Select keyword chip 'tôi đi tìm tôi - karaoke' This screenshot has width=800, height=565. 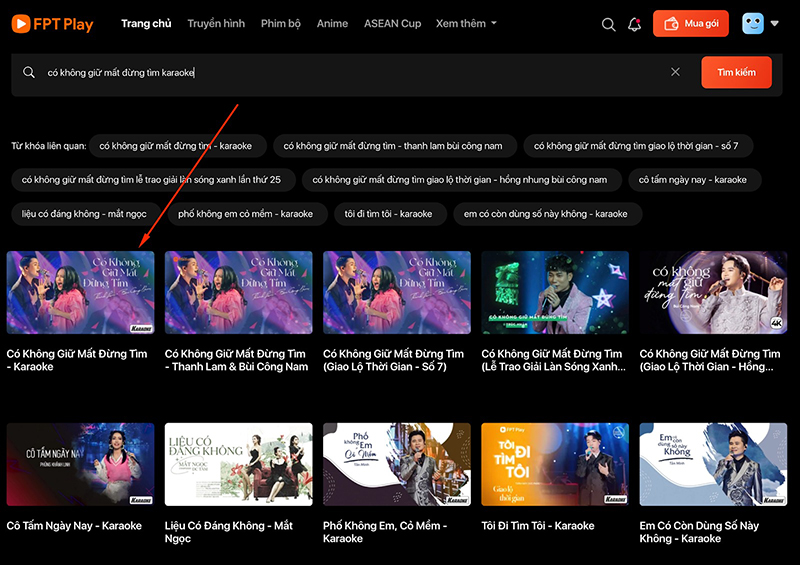tap(388, 213)
